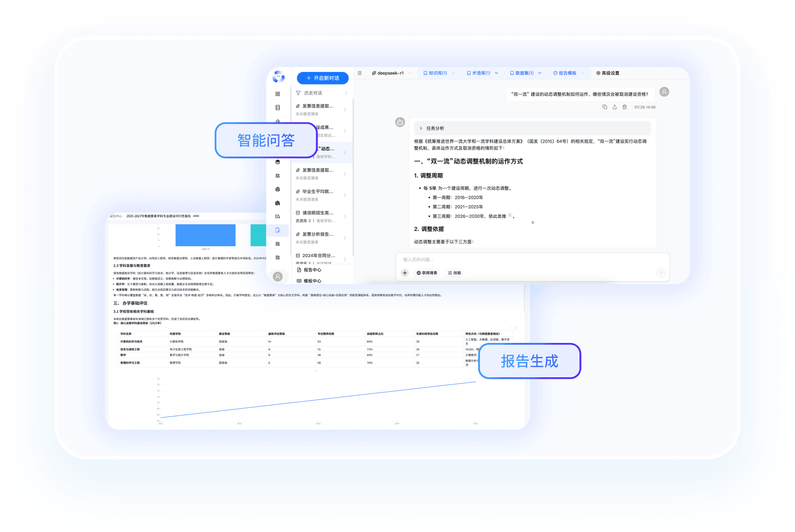The image size is (795, 532).
Task: Toggle 联网搜索 web search
Action: coord(427,273)
